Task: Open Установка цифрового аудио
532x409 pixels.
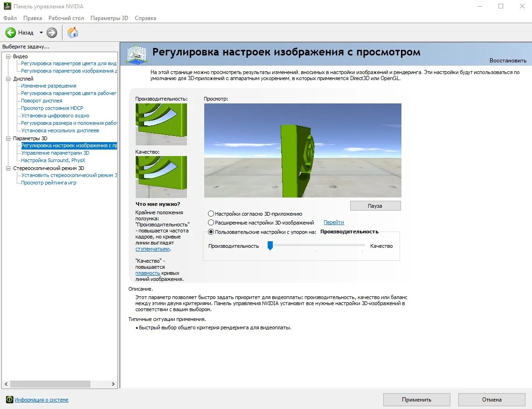Action: (55, 116)
